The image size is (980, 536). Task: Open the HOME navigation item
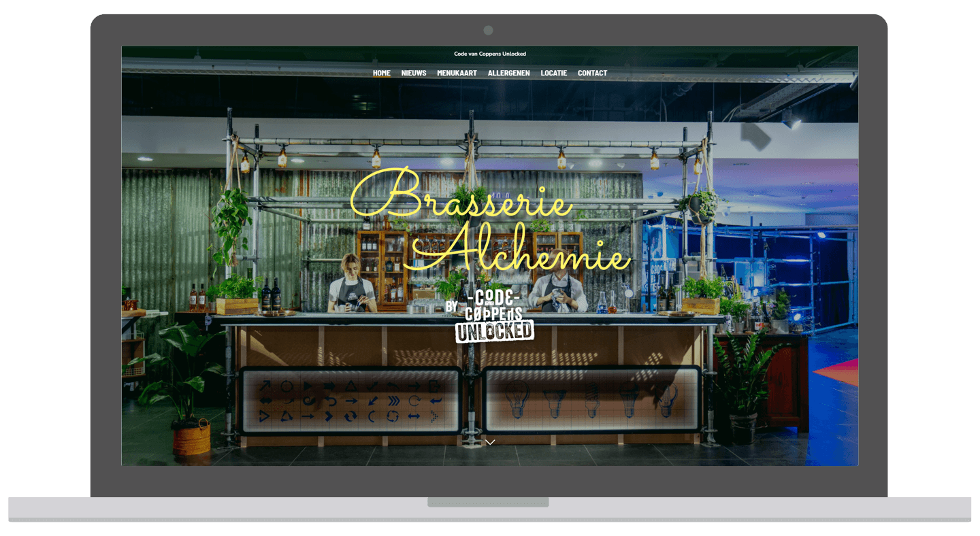(381, 73)
